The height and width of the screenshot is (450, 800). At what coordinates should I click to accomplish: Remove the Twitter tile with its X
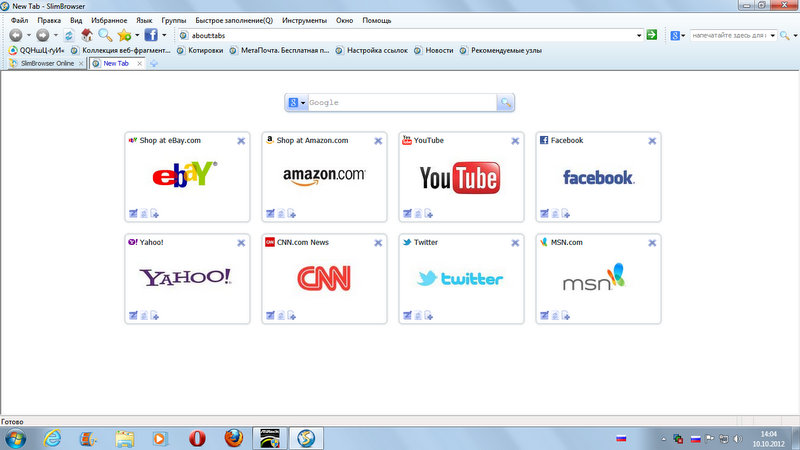[x=515, y=243]
